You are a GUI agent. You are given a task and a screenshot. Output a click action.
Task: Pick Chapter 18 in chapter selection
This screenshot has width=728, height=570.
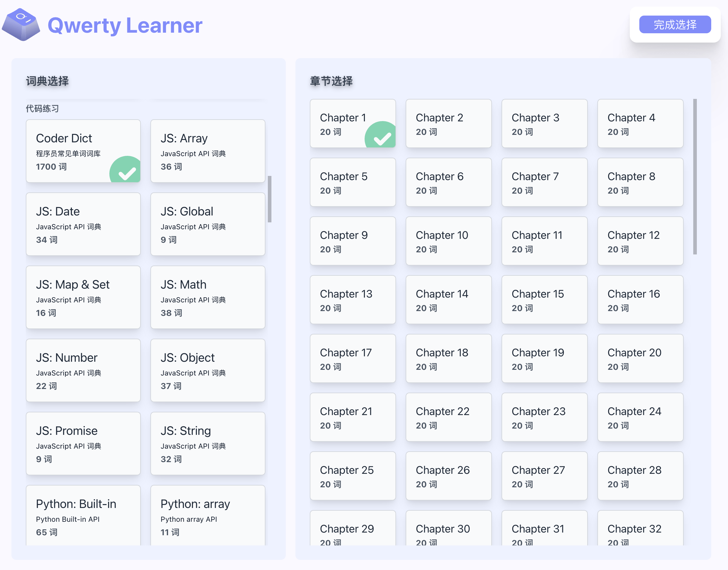pyautogui.click(x=448, y=358)
